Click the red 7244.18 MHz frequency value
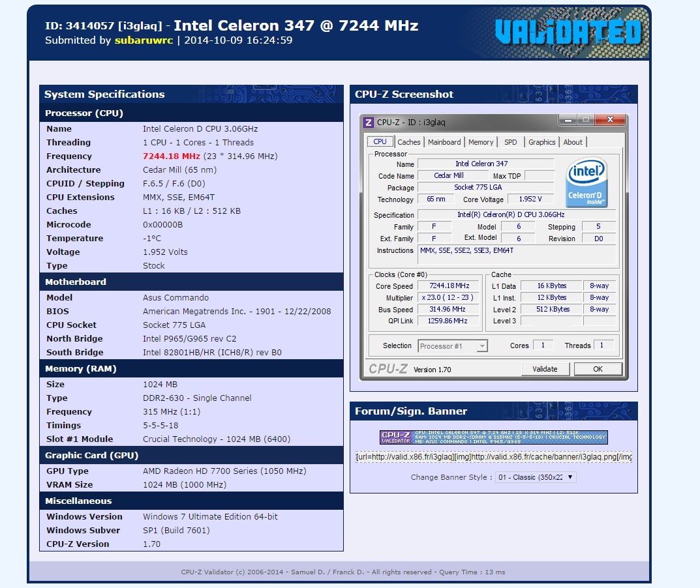The image size is (700, 588). coord(172,156)
